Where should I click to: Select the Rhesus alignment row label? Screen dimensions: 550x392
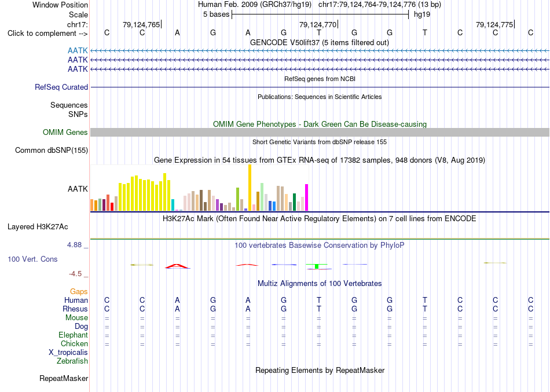pyautogui.click(x=75, y=309)
